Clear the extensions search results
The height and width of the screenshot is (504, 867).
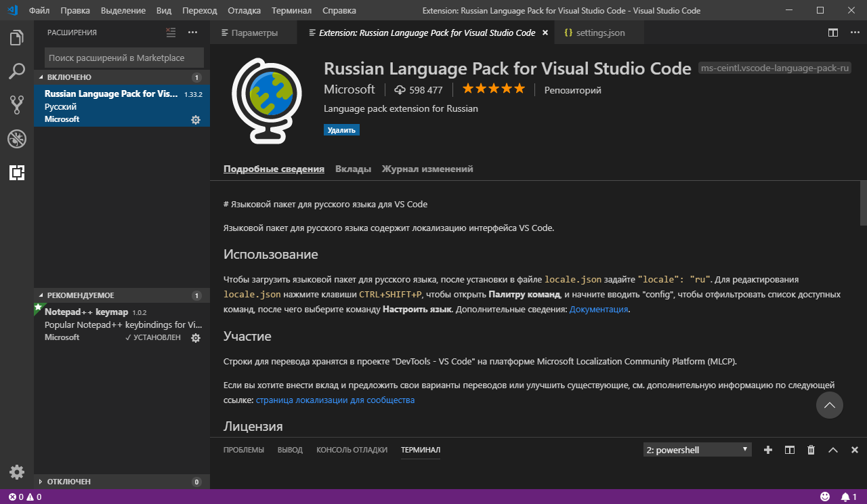click(x=171, y=33)
